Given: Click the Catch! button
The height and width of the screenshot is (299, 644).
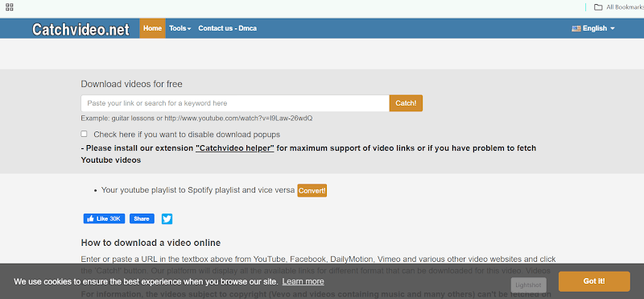Looking at the screenshot, I should (x=406, y=103).
